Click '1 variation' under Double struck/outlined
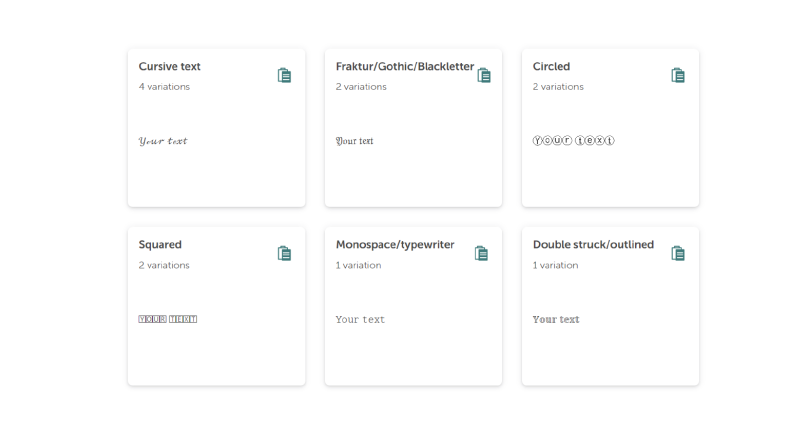 tap(555, 265)
